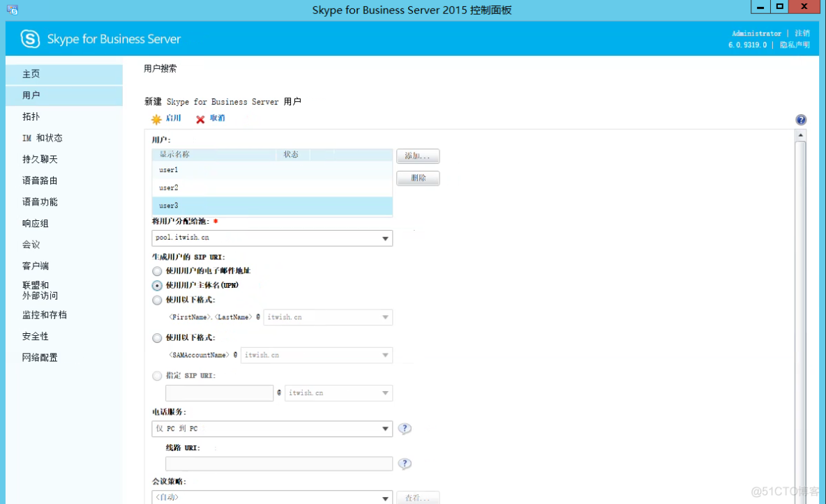The height and width of the screenshot is (504, 826).
Task: Click the enable star icon (启用)
Action: (x=156, y=119)
